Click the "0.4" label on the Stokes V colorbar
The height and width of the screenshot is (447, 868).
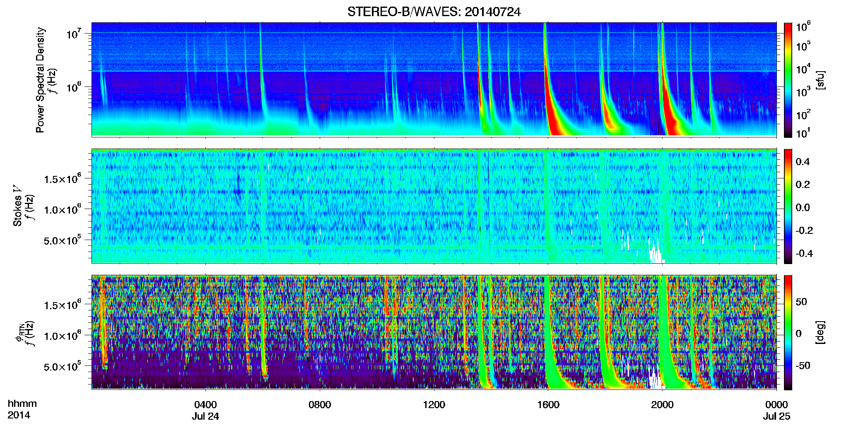click(803, 161)
